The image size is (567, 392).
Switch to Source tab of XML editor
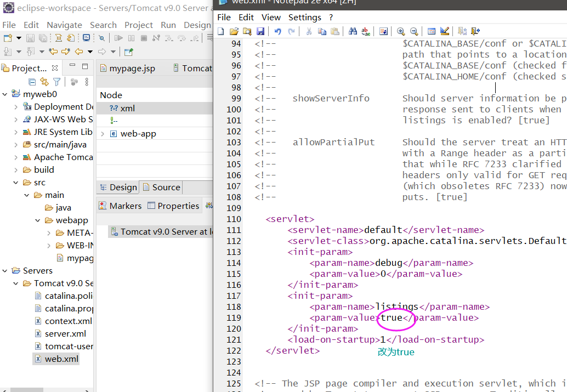(161, 188)
